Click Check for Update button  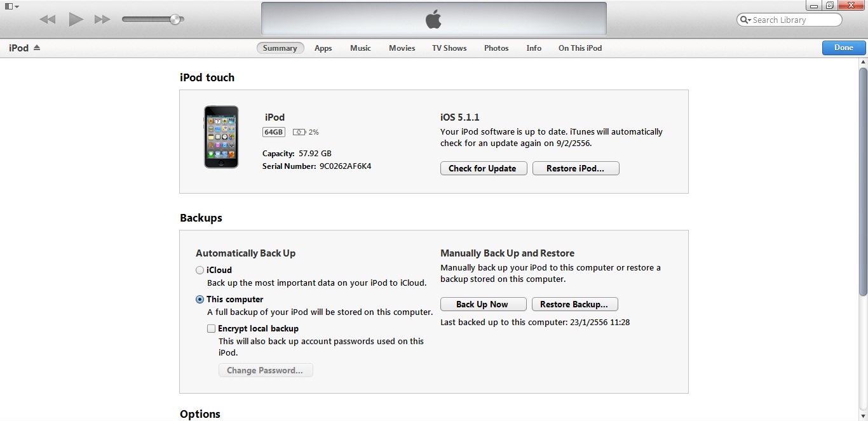[483, 168]
